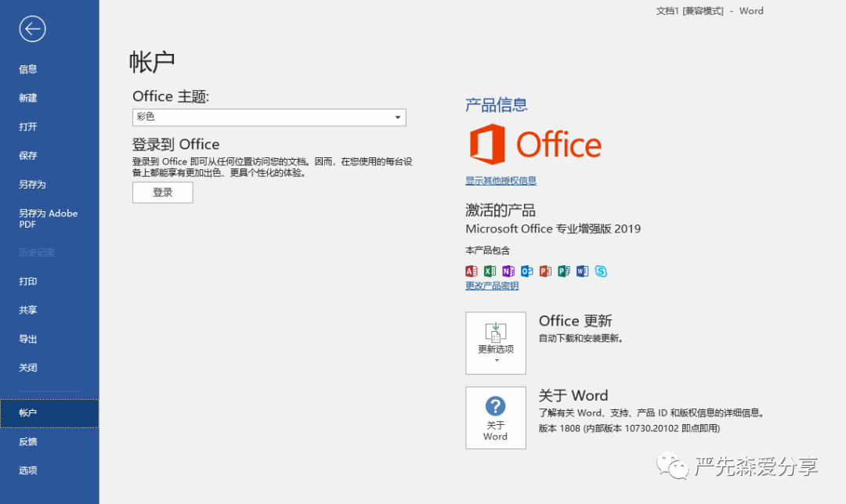
Task: Click the Office 更新 heading
Action: click(575, 321)
